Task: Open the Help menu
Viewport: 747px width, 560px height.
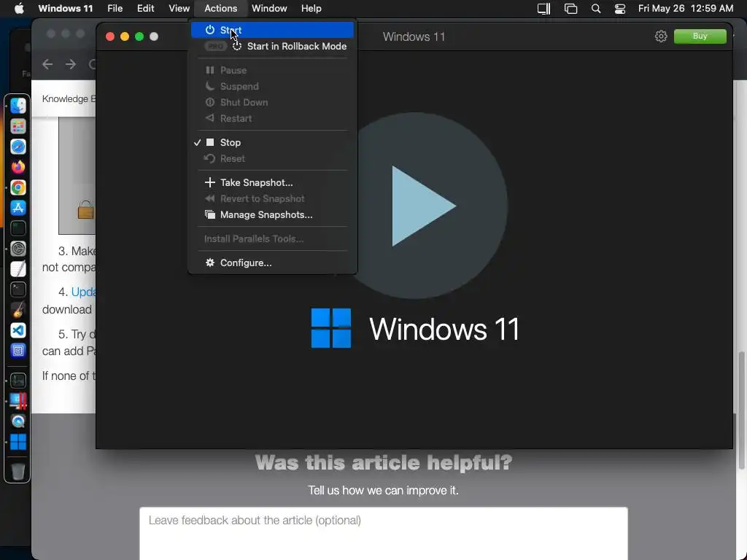Action: coord(311,9)
